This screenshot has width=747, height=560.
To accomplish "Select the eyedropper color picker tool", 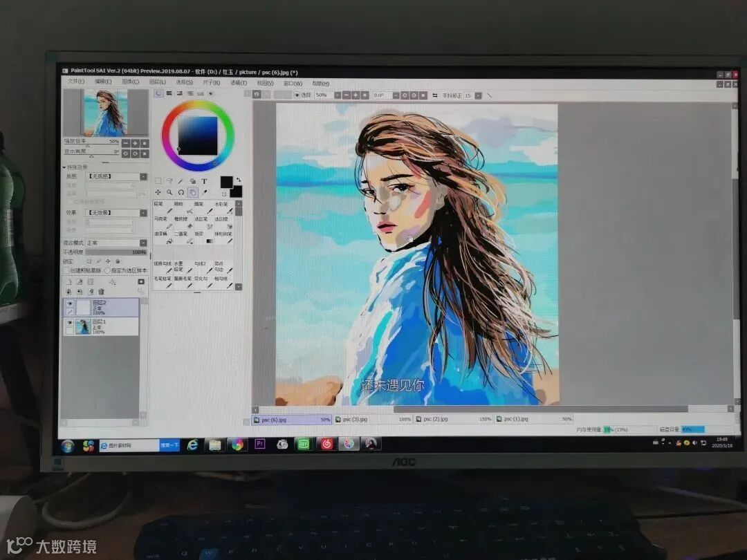I will pyautogui.click(x=204, y=192).
